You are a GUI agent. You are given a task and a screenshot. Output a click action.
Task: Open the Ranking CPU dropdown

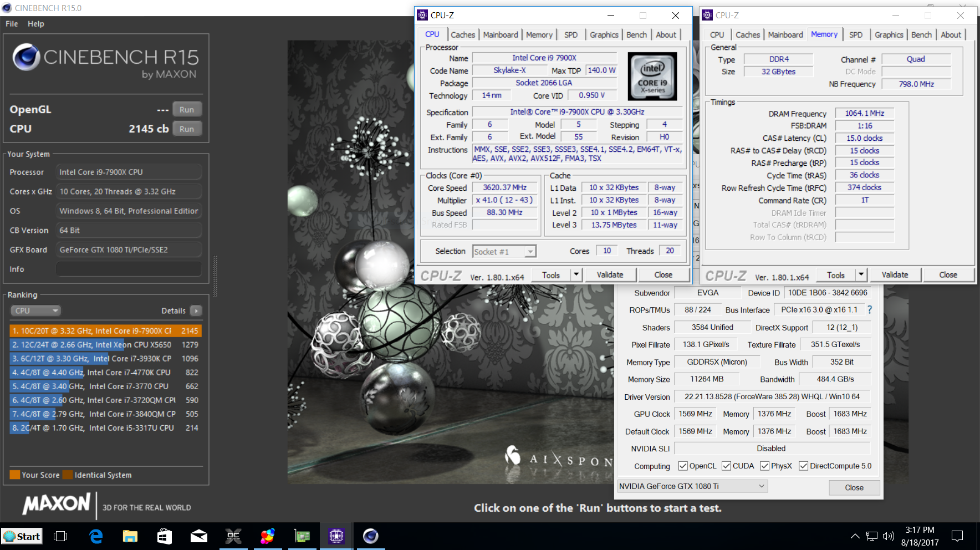pyautogui.click(x=35, y=310)
